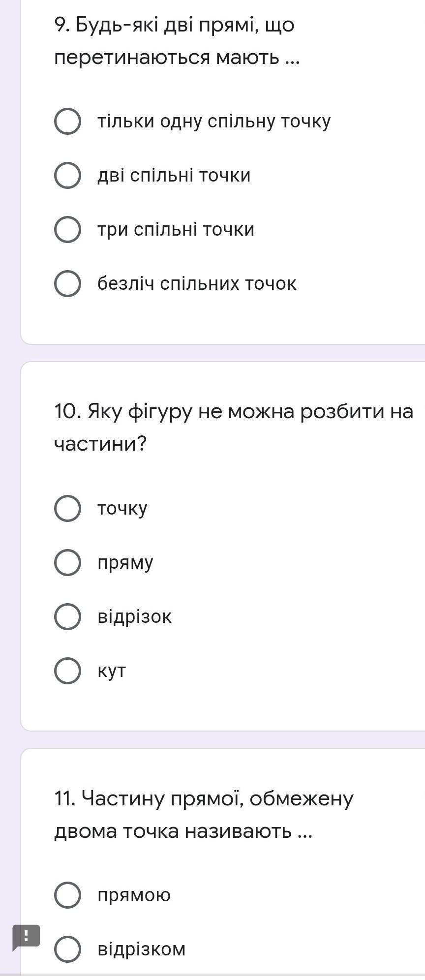Click the 'прямою' answer label text

134,895
